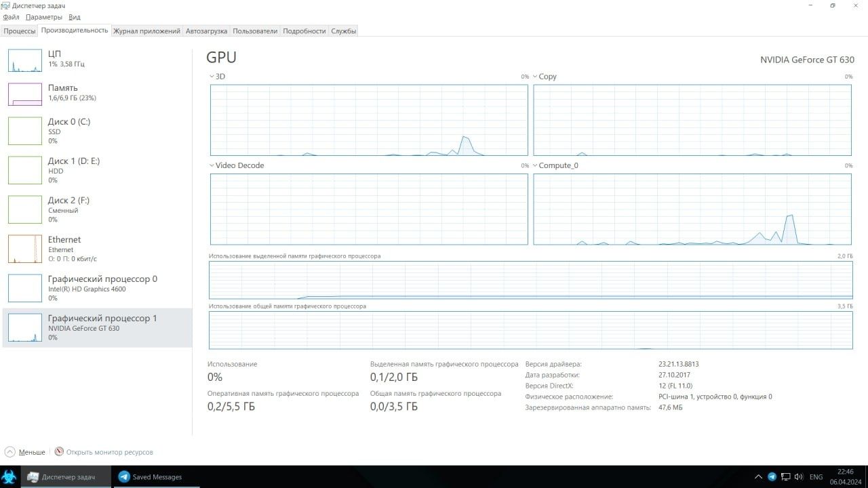This screenshot has width=868, height=488.
Task: Click the Telegram tray icon
Action: coord(772,476)
